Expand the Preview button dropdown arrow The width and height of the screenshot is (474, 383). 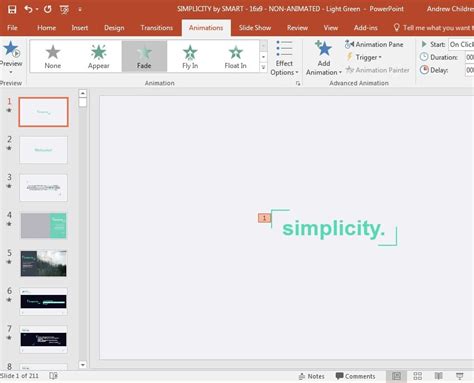click(11, 72)
